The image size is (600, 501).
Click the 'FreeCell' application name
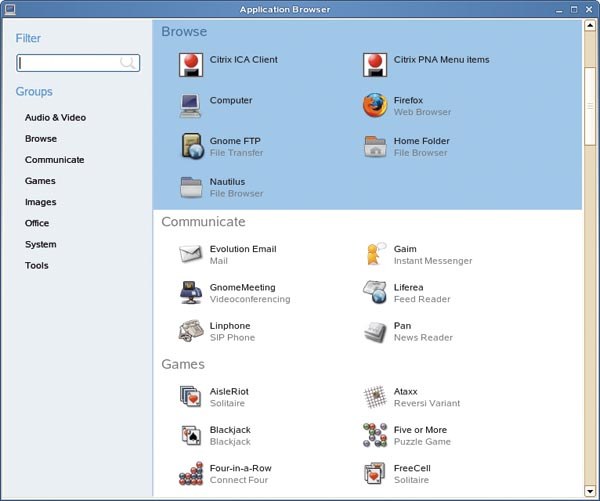click(x=412, y=468)
